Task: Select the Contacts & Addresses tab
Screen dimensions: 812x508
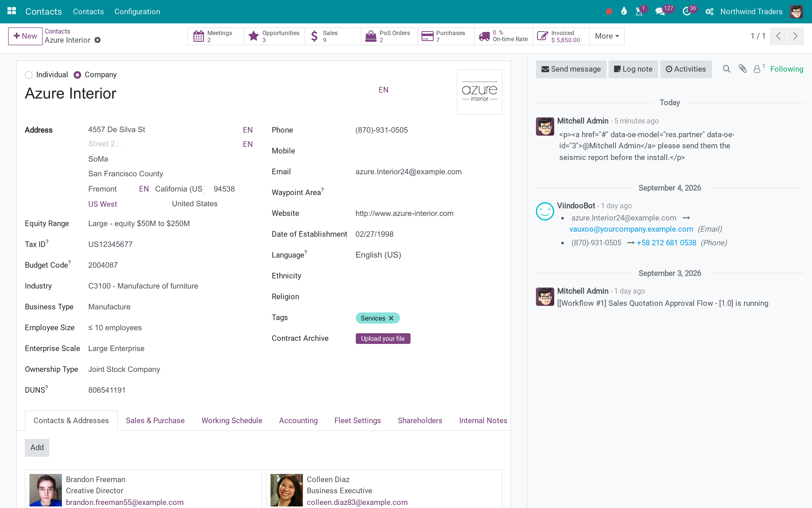Action: click(71, 420)
